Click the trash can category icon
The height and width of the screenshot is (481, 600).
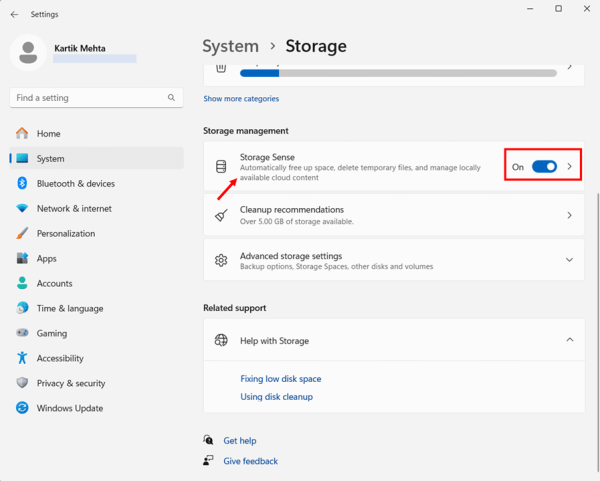click(x=221, y=68)
